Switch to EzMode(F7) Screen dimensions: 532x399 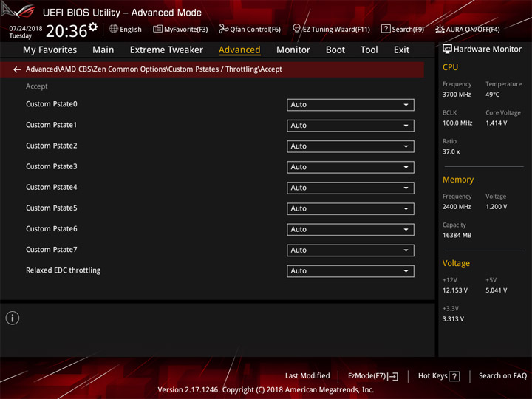(x=373, y=376)
